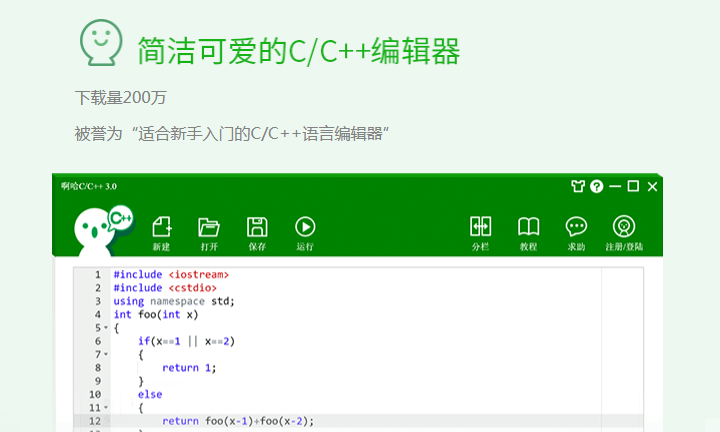The height and width of the screenshot is (432, 720).
Task: Click the green smiley logo beside the headline
Action: 101,43
